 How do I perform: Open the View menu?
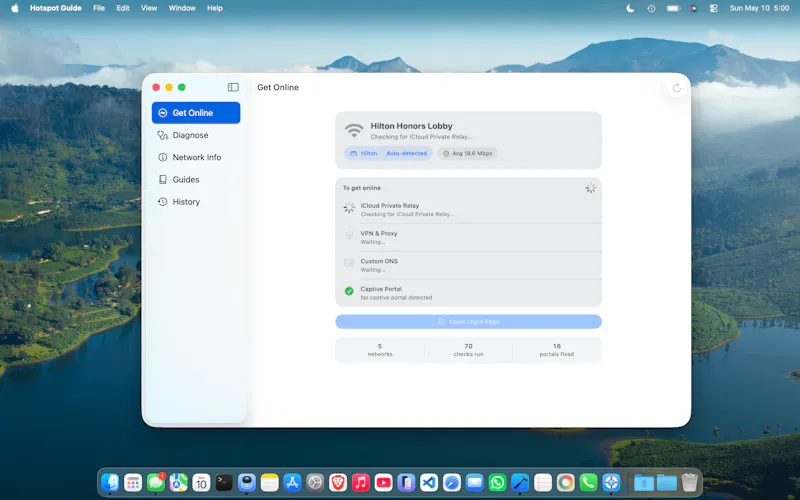[x=149, y=8]
